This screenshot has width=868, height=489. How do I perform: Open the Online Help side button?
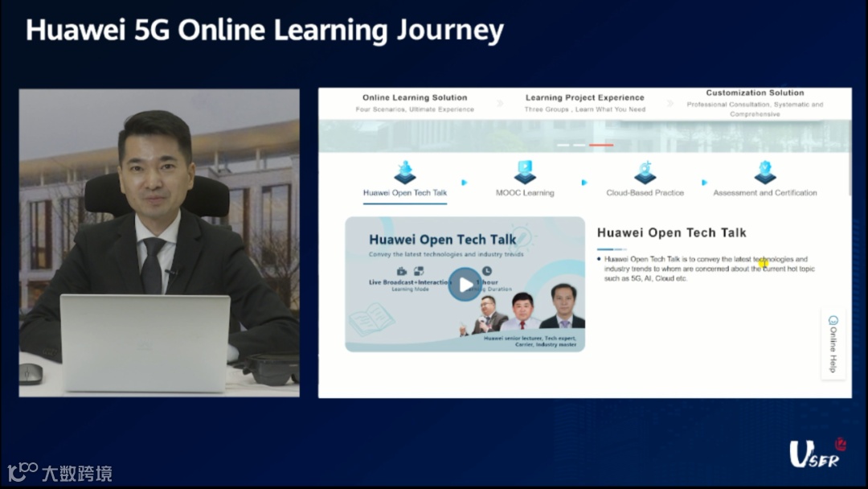pyautogui.click(x=833, y=344)
